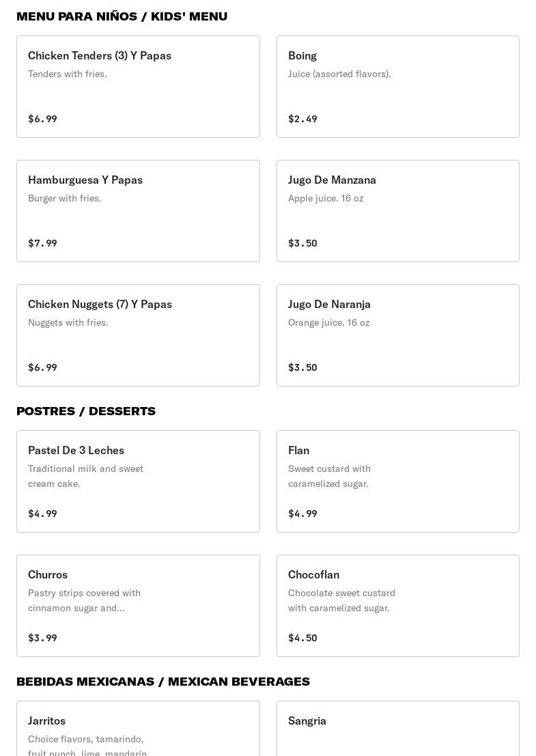
Task: Click the Flan dessert title
Action: point(298,451)
